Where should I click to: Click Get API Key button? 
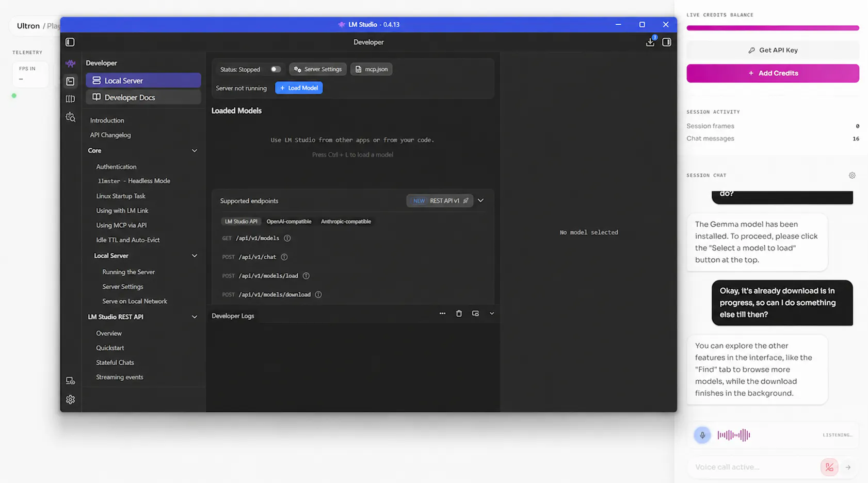click(x=773, y=50)
